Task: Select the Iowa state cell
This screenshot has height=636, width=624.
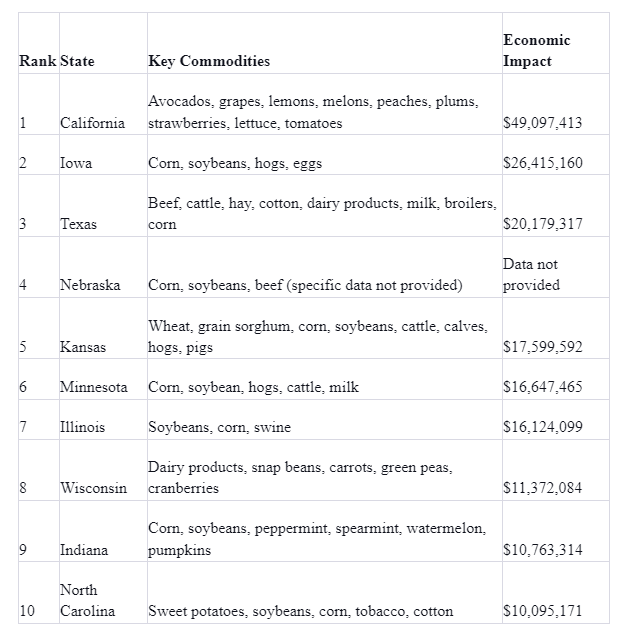Action: [x=103, y=155]
